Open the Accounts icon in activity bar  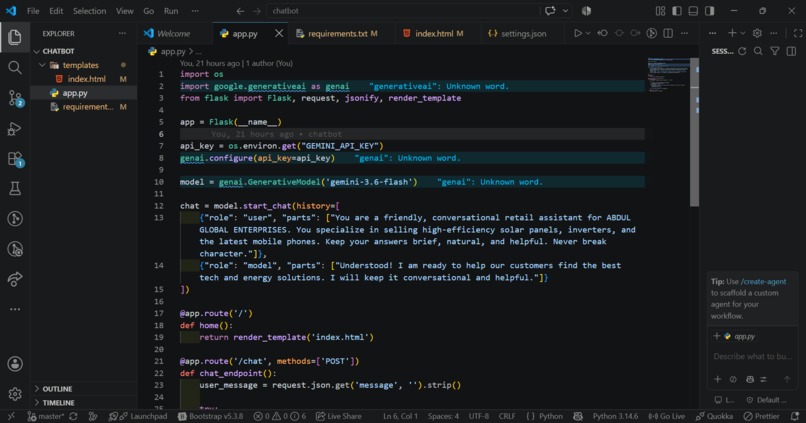pyautogui.click(x=14, y=364)
